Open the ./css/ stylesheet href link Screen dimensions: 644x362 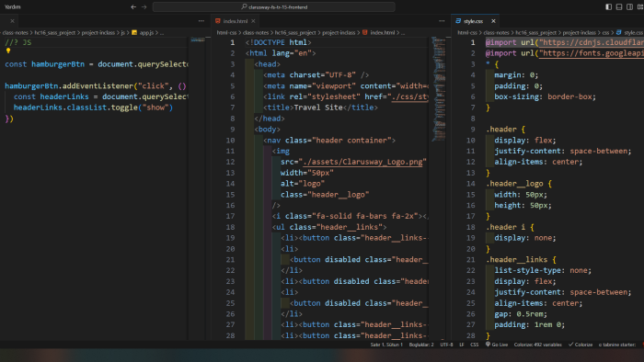410,96
